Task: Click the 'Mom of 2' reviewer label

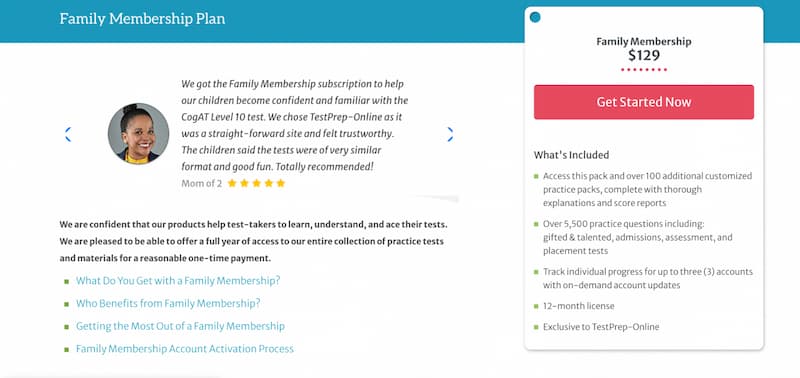Action: click(x=202, y=184)
